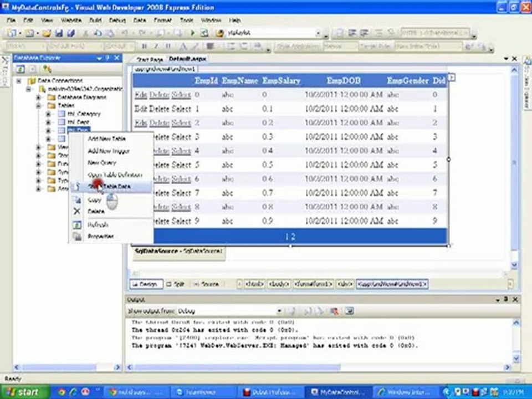Click the Italic formatting icon

[x=156, y=47]
